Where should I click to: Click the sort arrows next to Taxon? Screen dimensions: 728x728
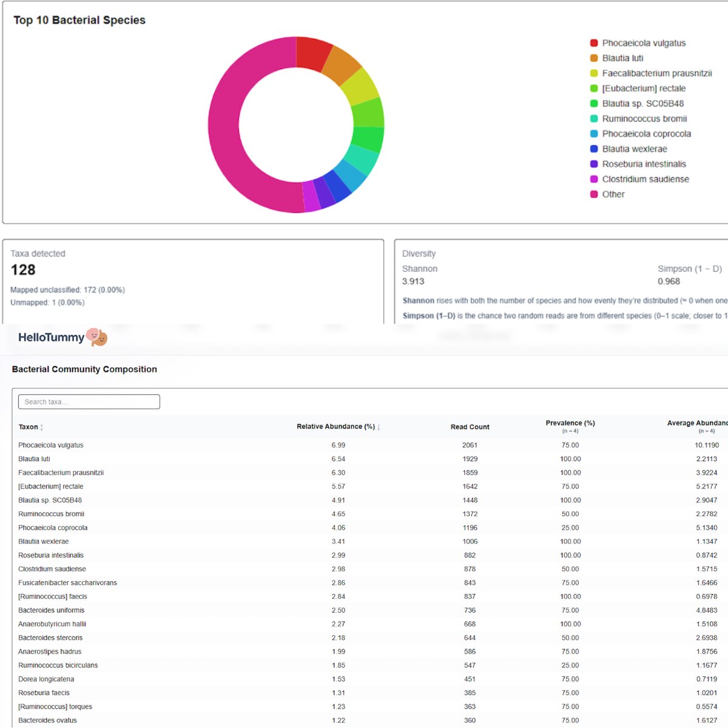click(x=42, y=428)
